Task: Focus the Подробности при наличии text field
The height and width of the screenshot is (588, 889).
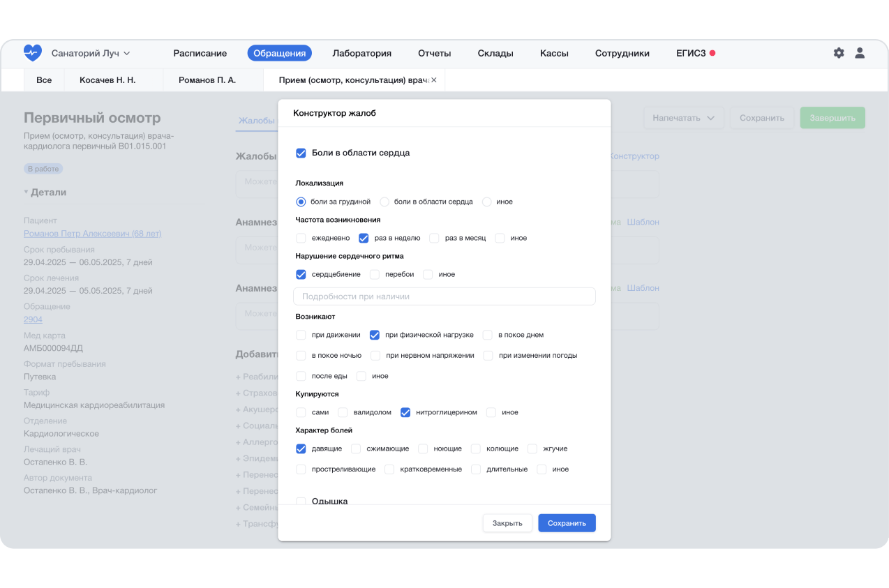Action: [444, 296]
